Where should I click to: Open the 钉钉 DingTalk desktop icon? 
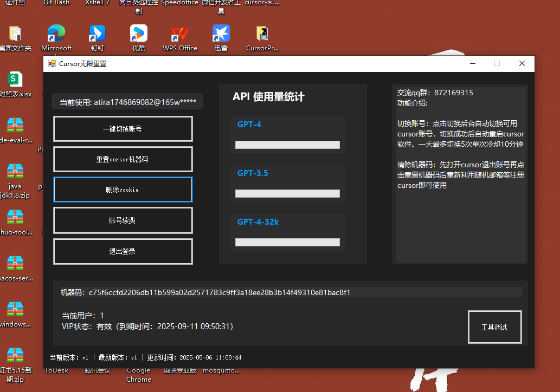(x=98, y=38)
